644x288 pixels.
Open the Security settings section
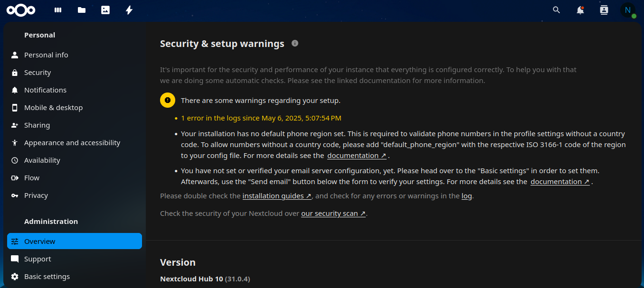click(38, 73)
